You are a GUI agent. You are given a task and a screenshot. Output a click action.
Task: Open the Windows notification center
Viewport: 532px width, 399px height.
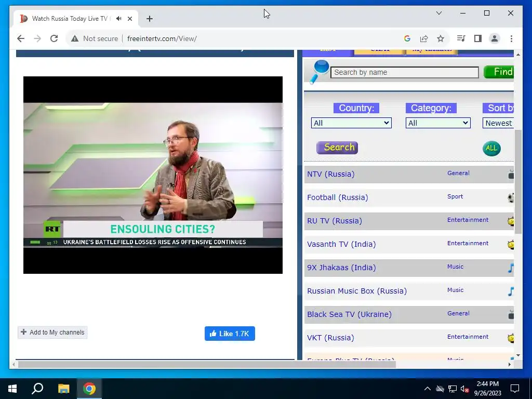[x=515, y=389]
